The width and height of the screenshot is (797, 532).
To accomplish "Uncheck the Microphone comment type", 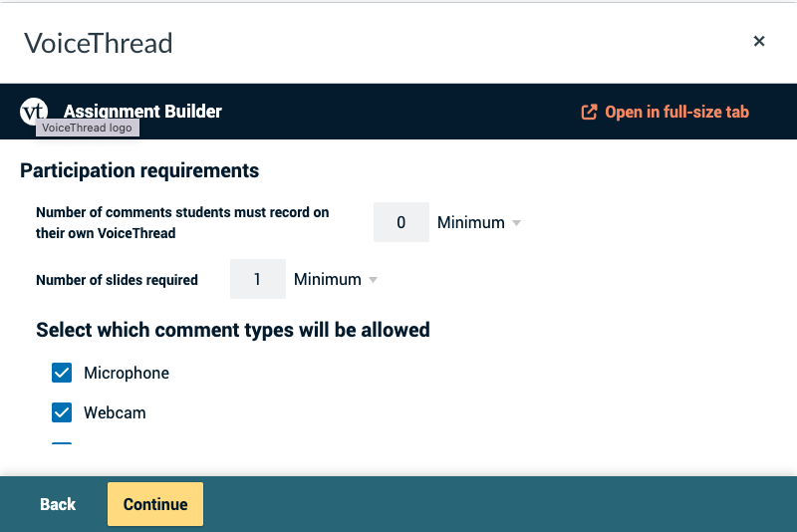I will 62,373.
